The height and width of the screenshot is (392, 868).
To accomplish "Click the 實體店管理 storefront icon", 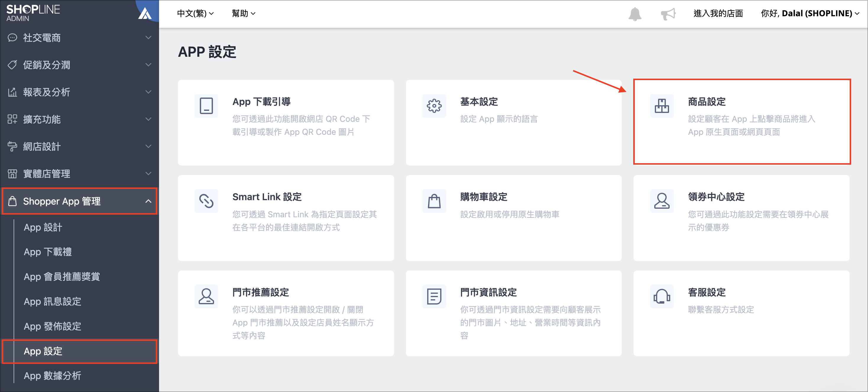I will 12,174.
